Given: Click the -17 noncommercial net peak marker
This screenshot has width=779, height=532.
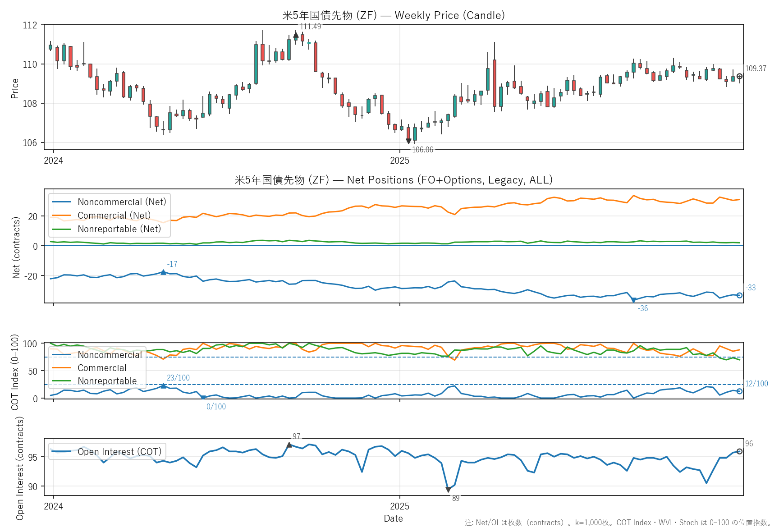Looking at the screenshot, I should [x=163, y=272].
